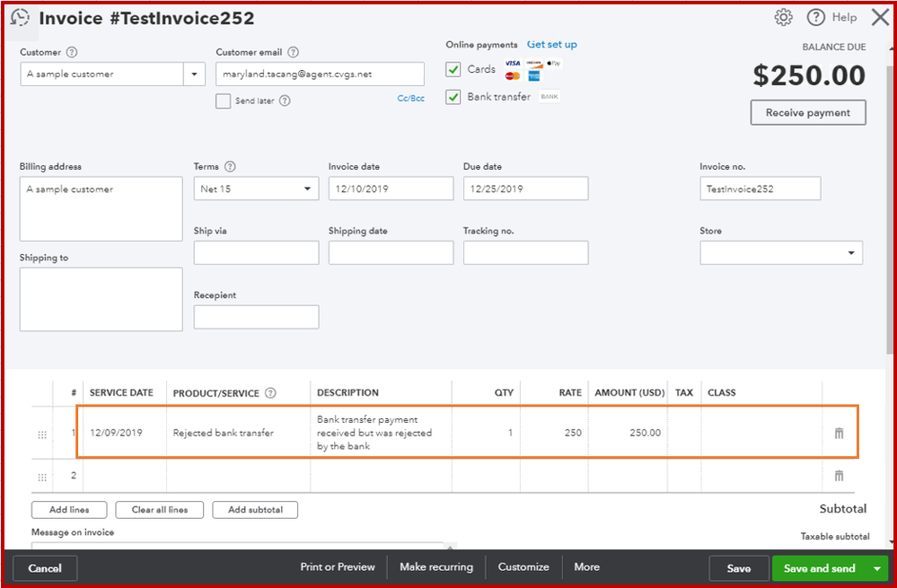The height and width of the screenshot is (588, 897).
Task: Grab the drag handle for line 1
Action: [42, 434]
